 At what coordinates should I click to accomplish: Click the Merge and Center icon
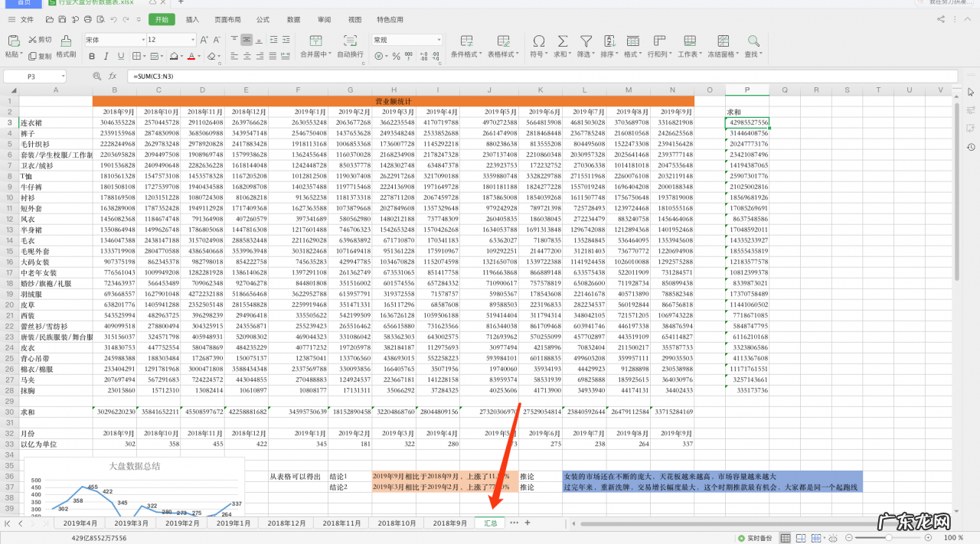[315, 41]
